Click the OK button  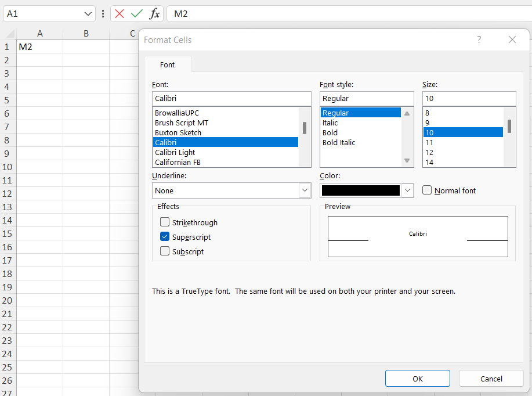pyautogui.click(x=417, y=379)
